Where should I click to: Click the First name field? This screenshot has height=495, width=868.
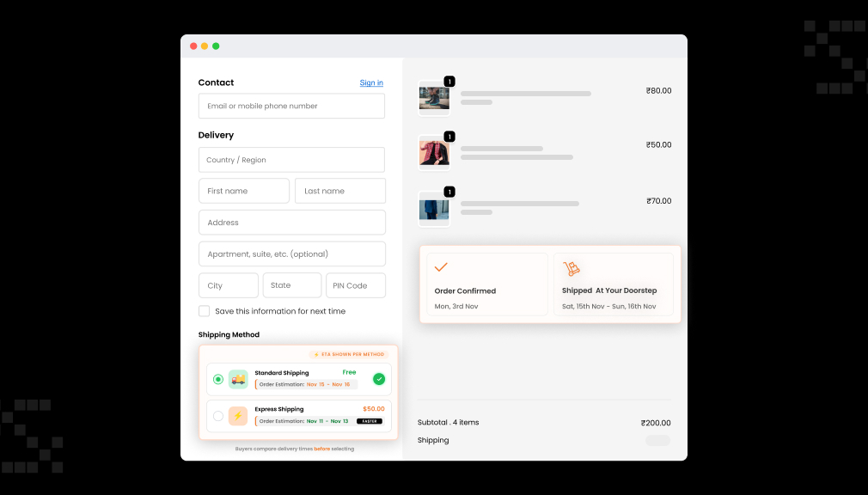pyautogui.click(x=243, y=191)
